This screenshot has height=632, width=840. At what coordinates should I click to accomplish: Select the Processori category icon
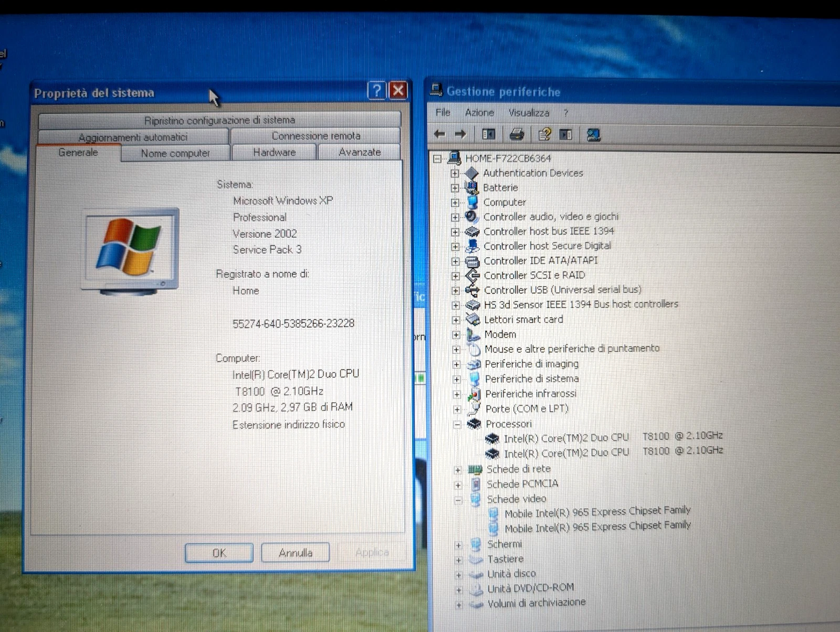click(x=475, y=424)
